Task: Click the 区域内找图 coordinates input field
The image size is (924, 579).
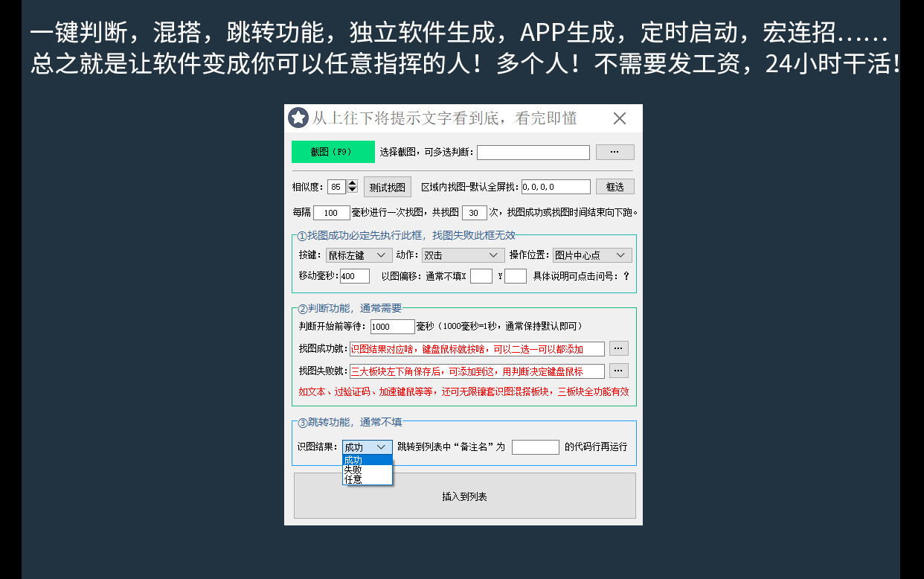Action: tap(555, 187)
